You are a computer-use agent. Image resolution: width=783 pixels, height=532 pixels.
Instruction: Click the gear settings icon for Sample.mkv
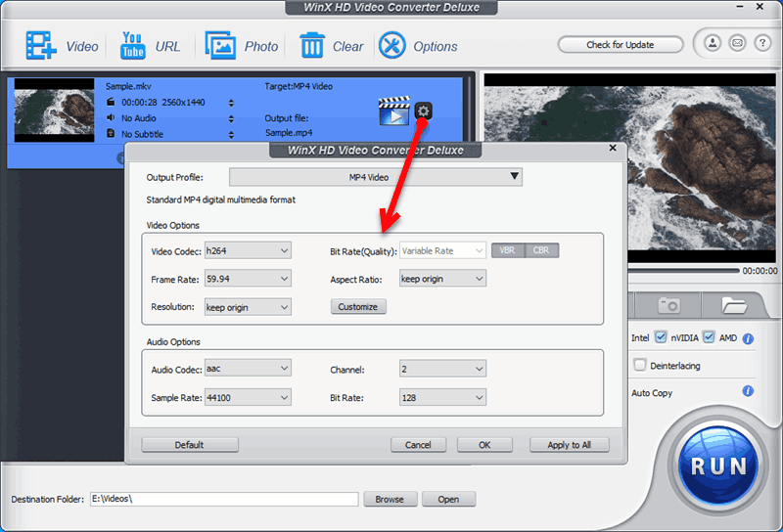tap(423, 111)
